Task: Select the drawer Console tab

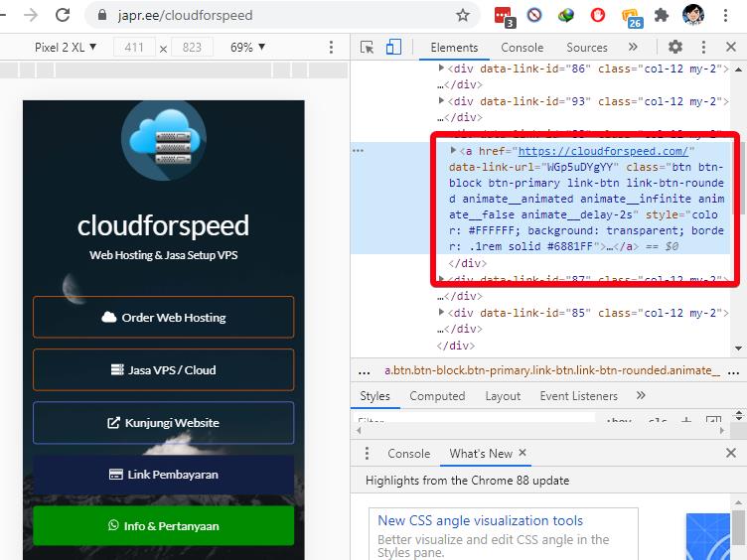Action: tap(408, 454)
